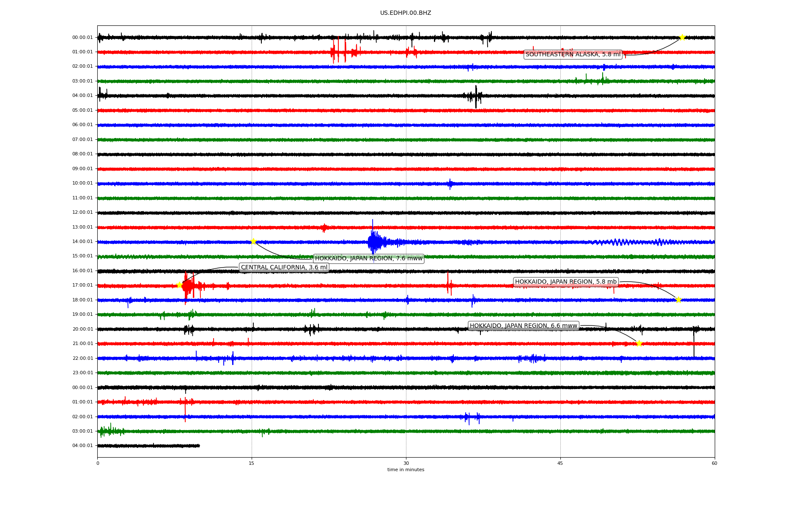This screenshot has width=812, height=508.
Task: Click the Hokkaido 7.6 mww star marker
Action: (253, 241)
